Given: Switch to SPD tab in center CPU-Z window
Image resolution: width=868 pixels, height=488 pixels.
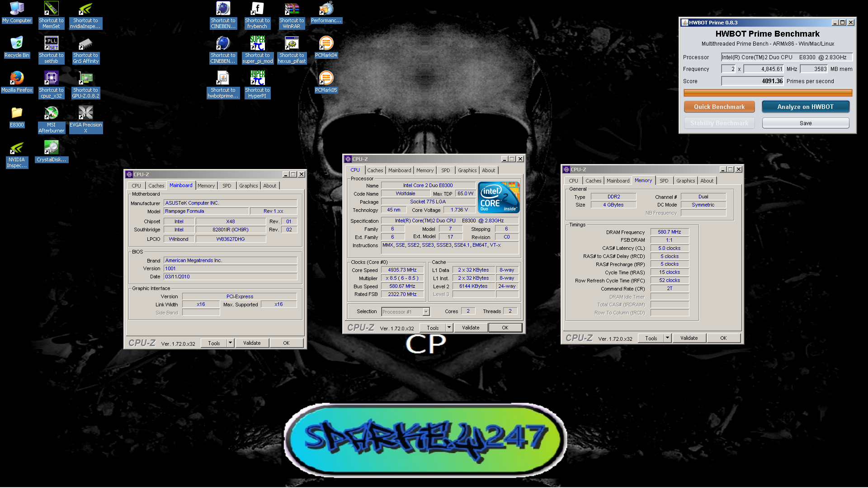Looking at the screenshot, I should tap(446, 170).
